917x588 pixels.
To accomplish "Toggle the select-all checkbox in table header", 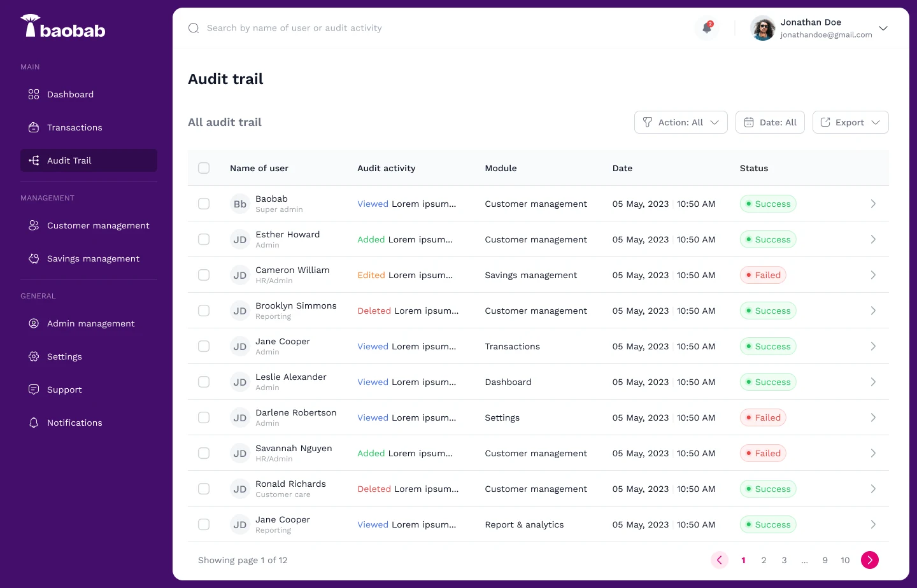I will (x=204, y=168).
